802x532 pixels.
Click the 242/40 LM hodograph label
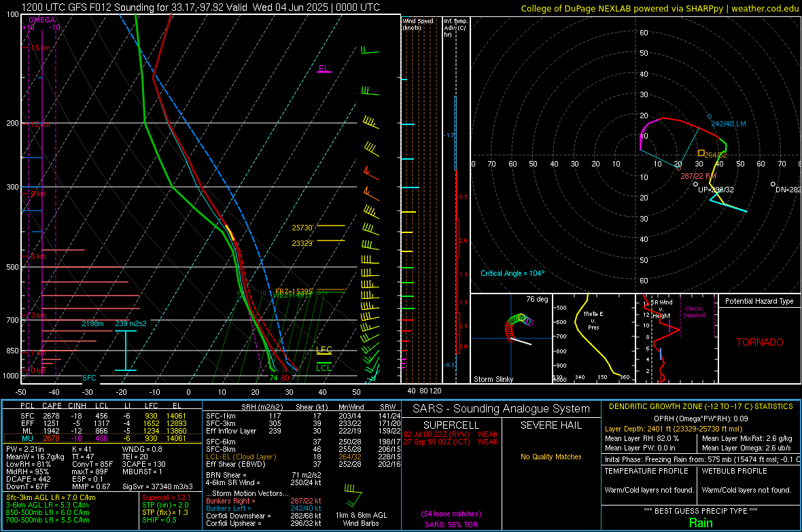coord(729,124)
